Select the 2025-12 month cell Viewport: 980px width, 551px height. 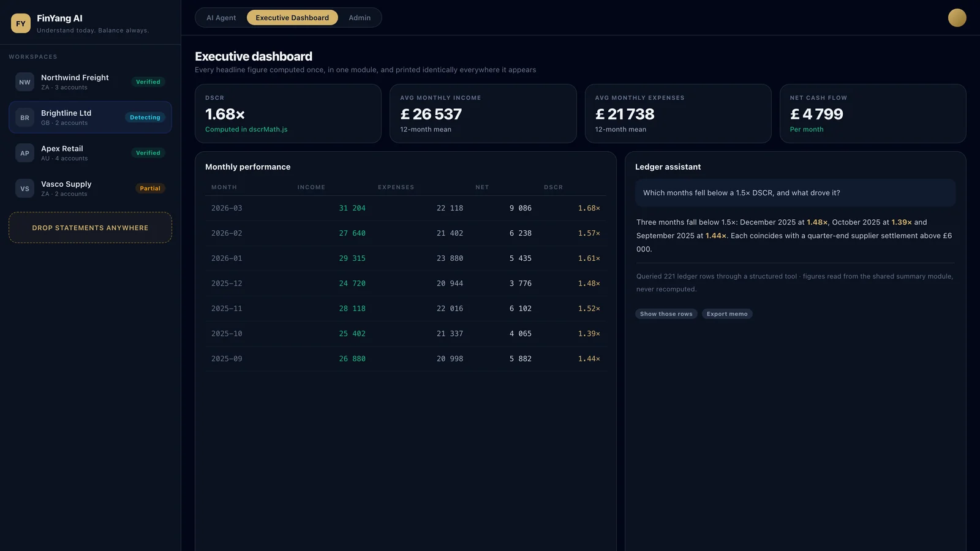tap(227, 283)
